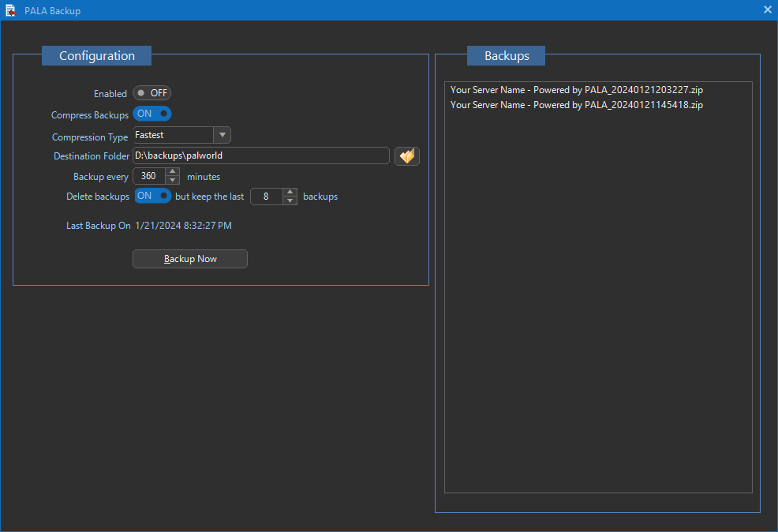Disable the Compress Backups toggle
Viewport: 778px width, 532px height.
[x=151, y=114]
